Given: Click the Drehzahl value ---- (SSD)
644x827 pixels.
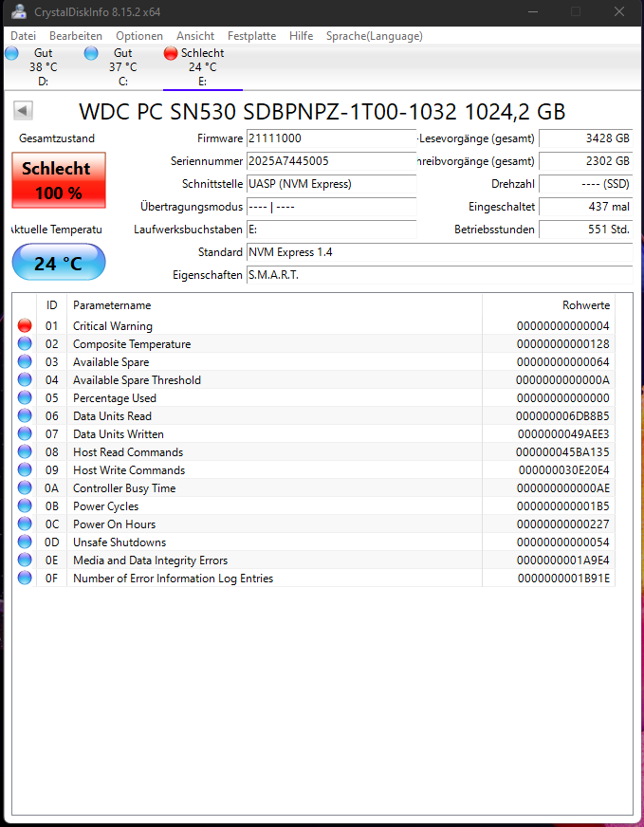Looking at the screenshot, I should (585, 184).
